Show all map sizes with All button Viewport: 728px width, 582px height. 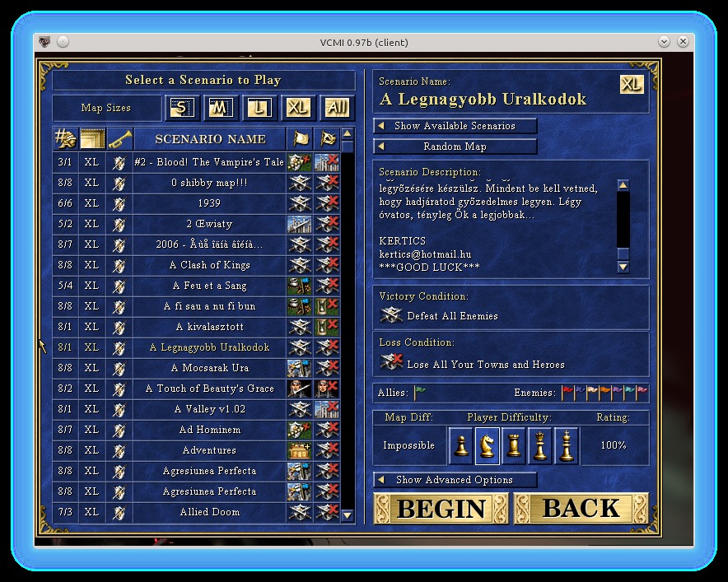[x=335, y=108]
